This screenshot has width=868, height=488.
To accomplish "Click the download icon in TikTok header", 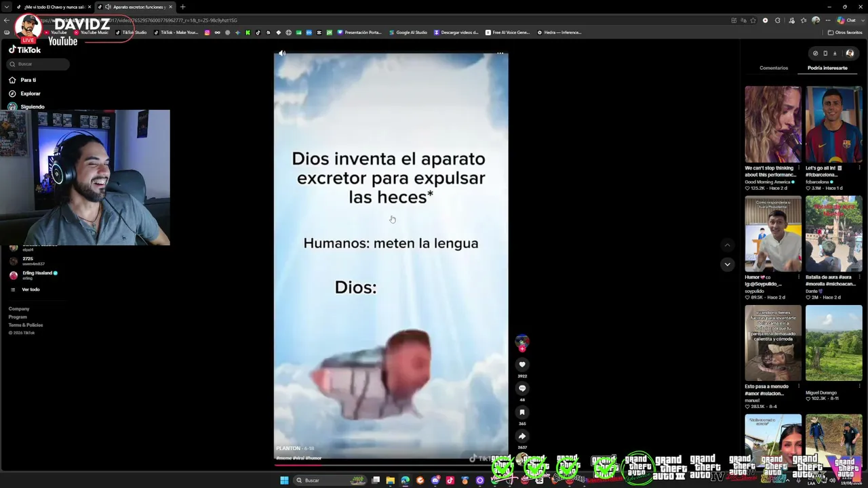I will tap(835, 53).
